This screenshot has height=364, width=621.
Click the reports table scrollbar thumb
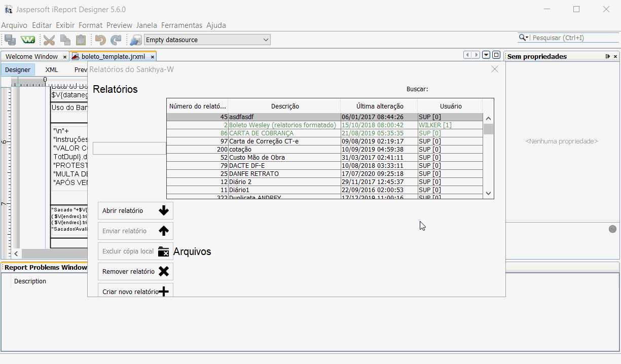click(x=488, y=129)
